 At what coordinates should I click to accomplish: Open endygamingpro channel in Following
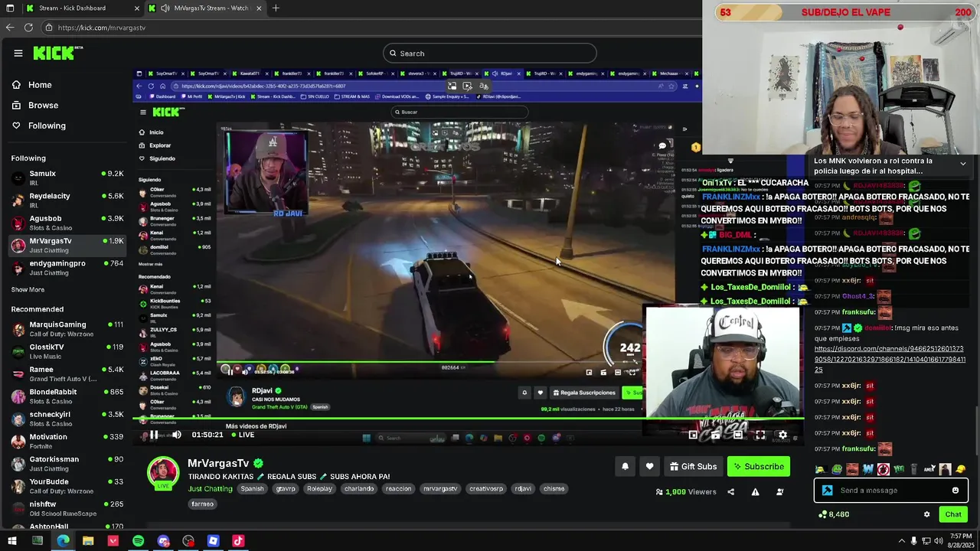pos(67,268)
